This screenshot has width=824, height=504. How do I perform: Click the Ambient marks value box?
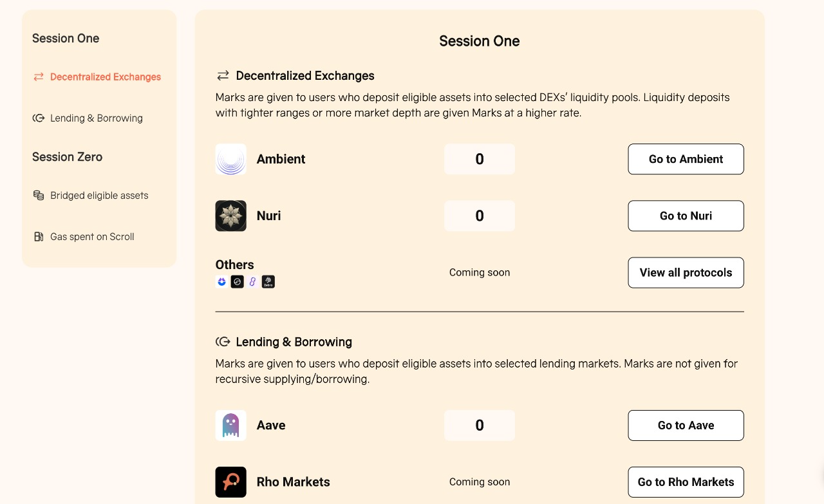(x=480, y=159)
